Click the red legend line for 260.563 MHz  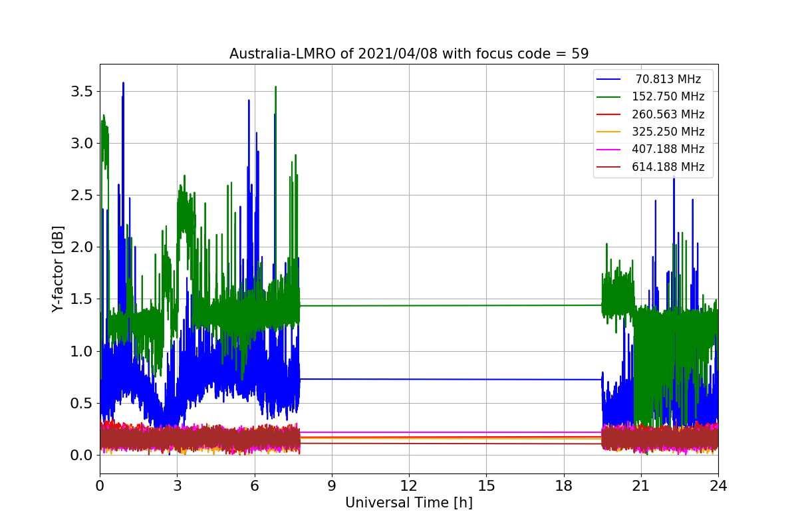(x=609, y=114)
